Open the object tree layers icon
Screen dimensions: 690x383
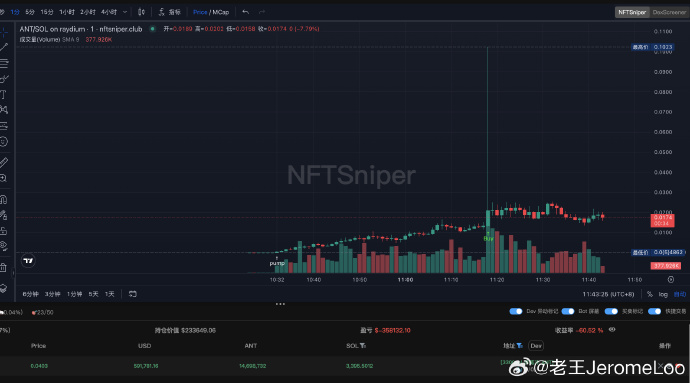[x=4, y=288]
